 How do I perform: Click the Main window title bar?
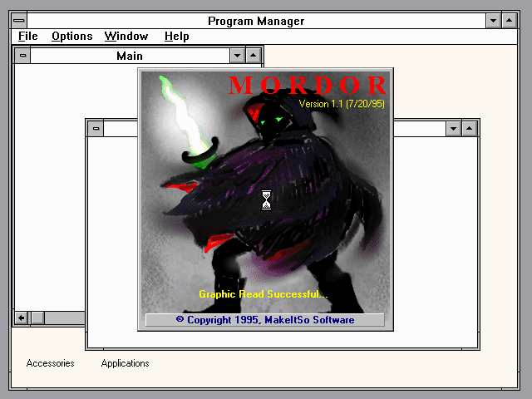(x=130, y=56)
